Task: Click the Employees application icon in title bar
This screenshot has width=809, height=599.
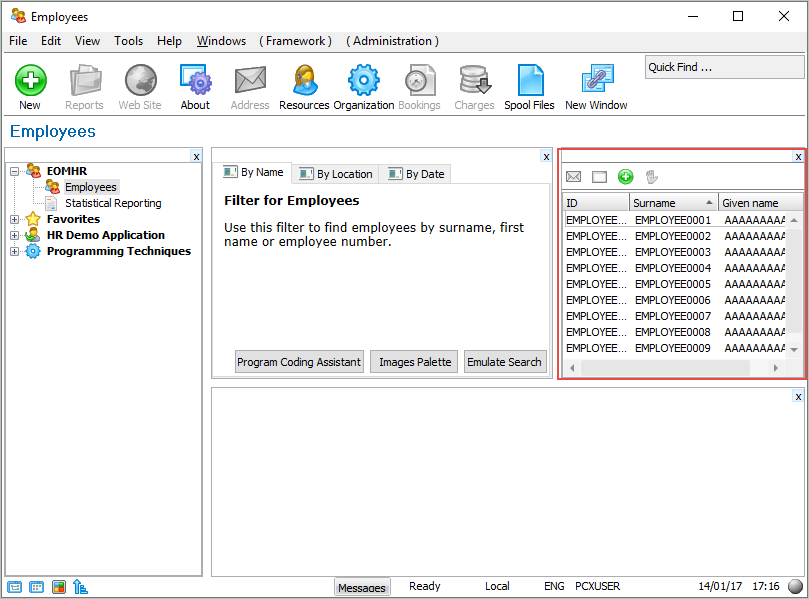Action: 18,16
